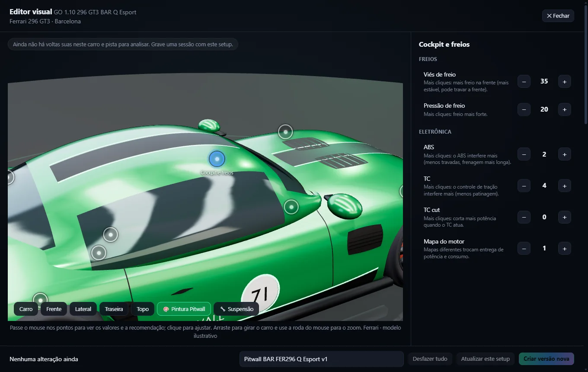Lower Pressão de freio using minus
Image resolution: width=588 pixels, height=372 pixels.
click(x=524, y=109)
